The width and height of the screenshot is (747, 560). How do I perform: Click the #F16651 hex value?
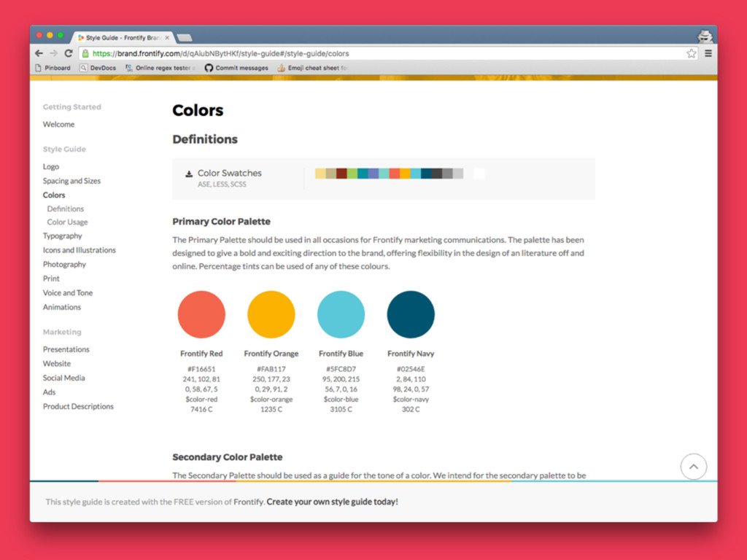click(x=201, y=369)
